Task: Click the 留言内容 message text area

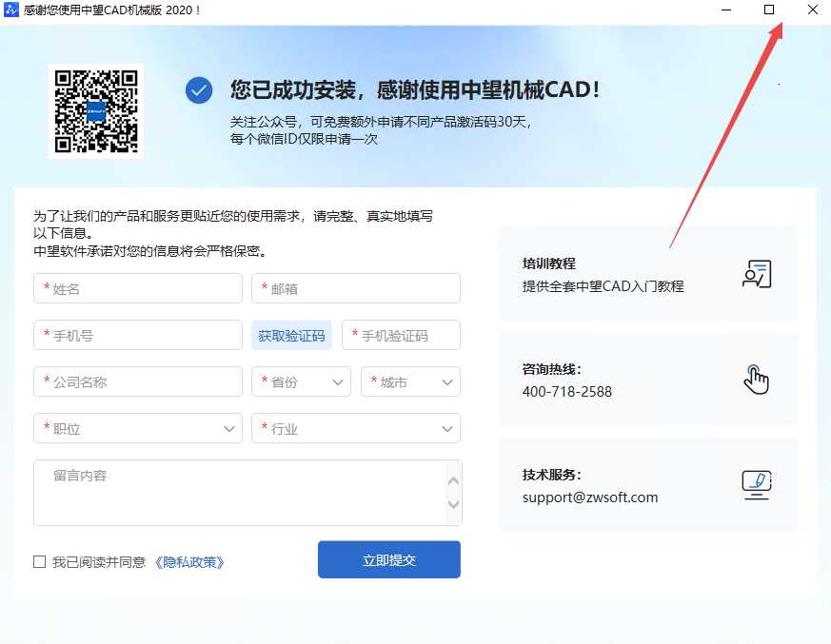Action: (238, 492)
